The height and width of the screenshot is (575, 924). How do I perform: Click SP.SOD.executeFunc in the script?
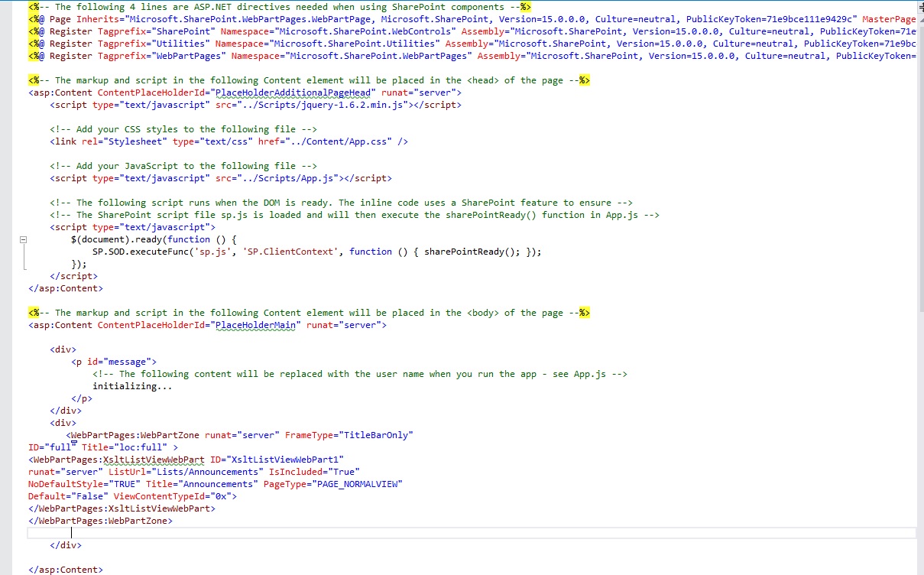(141, 252)
